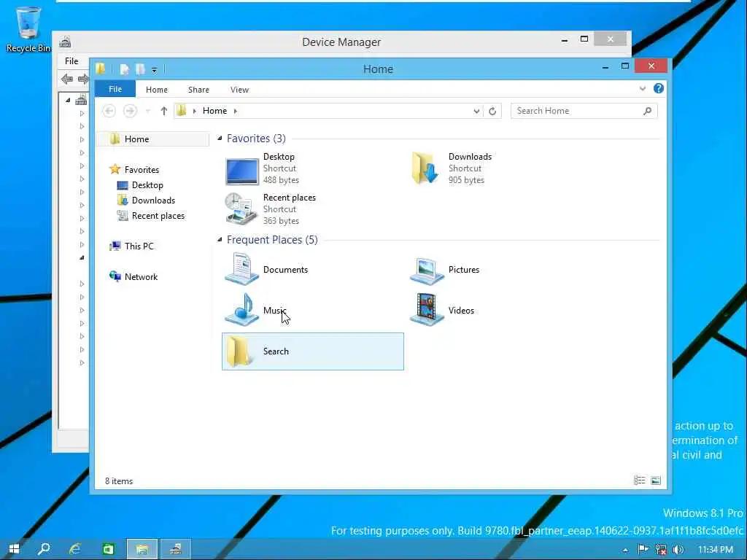The image size is (747, 560).
Task: Switch to large icons view in status bar
Action: coord(656,481)
